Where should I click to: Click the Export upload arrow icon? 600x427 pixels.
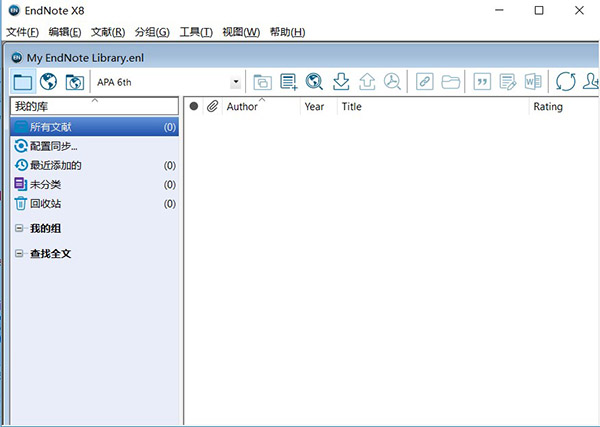pos(367,82)
